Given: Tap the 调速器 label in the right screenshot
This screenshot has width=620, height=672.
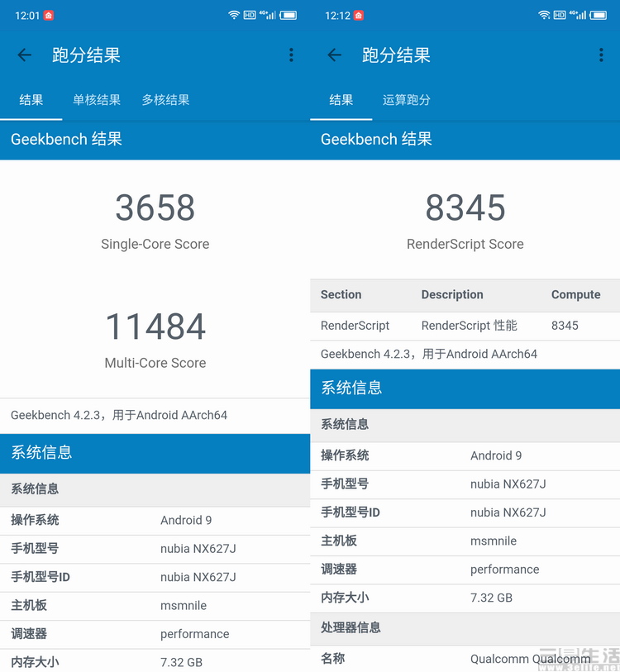Looking at the screenshot, I should (x=339, y=570).
